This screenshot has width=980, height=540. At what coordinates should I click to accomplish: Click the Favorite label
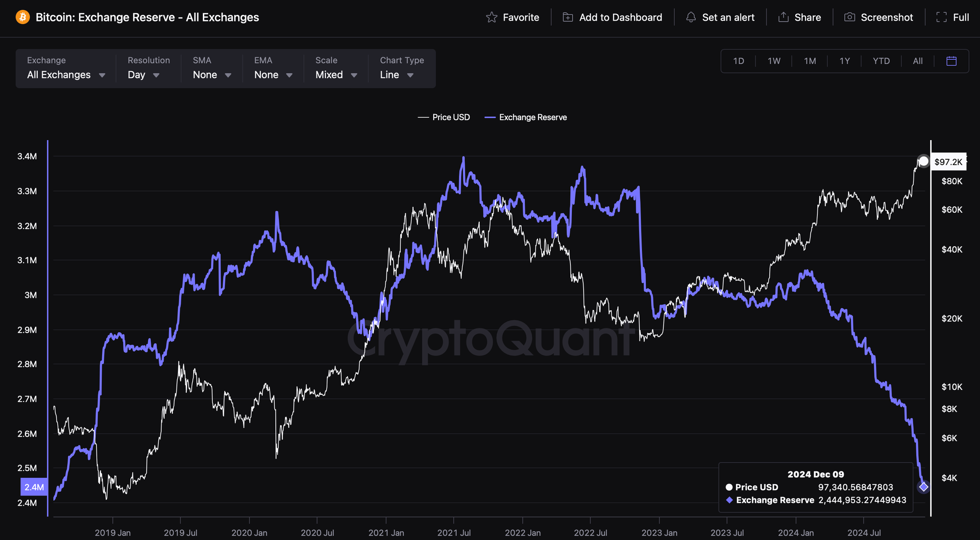tap(521, 18)
